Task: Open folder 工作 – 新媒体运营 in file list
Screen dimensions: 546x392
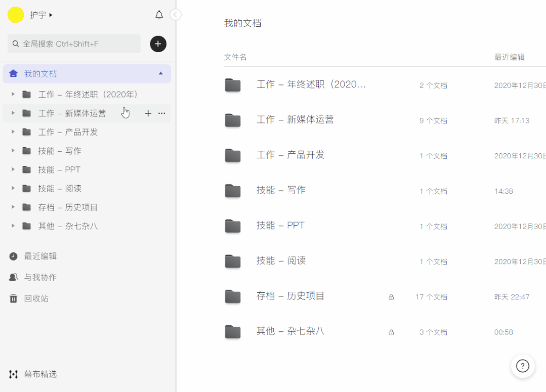Action: tap(295, 120)
